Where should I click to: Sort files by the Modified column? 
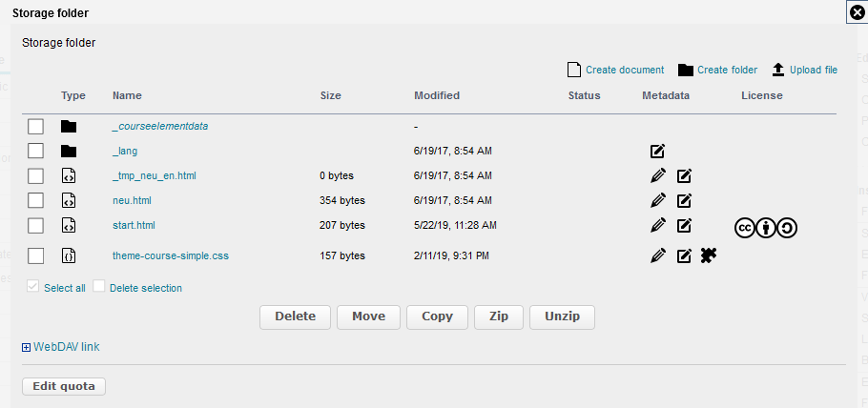(x=436, y=95)
